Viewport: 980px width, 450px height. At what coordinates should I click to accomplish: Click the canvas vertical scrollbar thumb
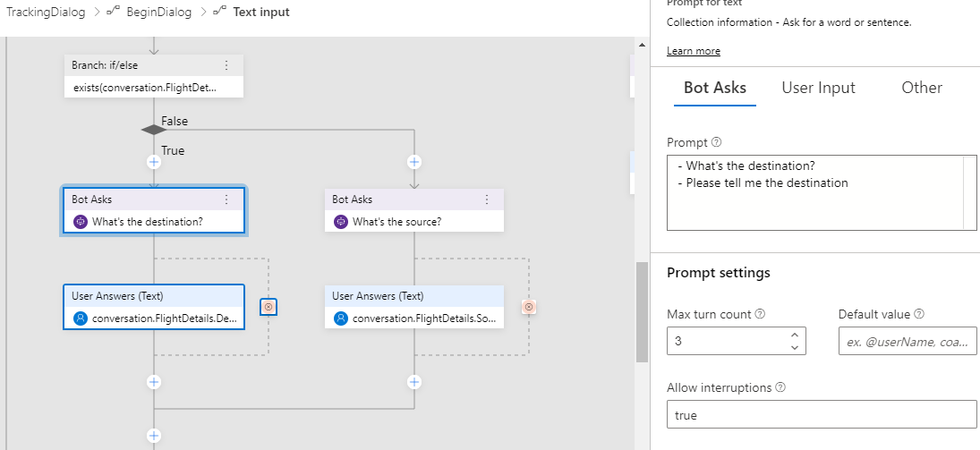tap(640, 311)
